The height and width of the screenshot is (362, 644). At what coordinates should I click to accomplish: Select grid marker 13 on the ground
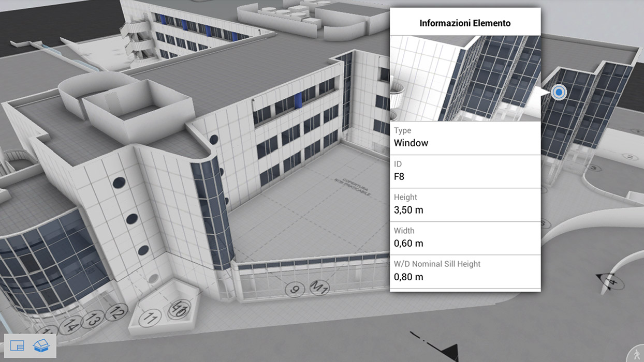[92, 319]
